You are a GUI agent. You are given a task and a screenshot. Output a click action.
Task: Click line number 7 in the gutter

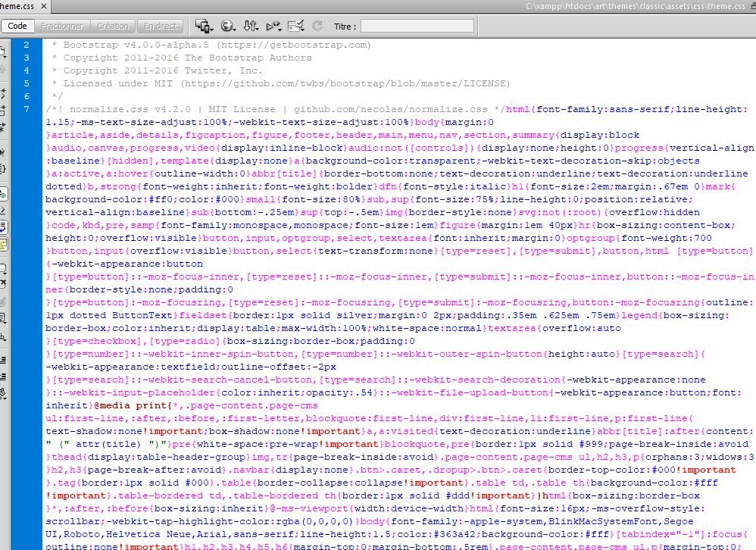click(x=27, y=109)
